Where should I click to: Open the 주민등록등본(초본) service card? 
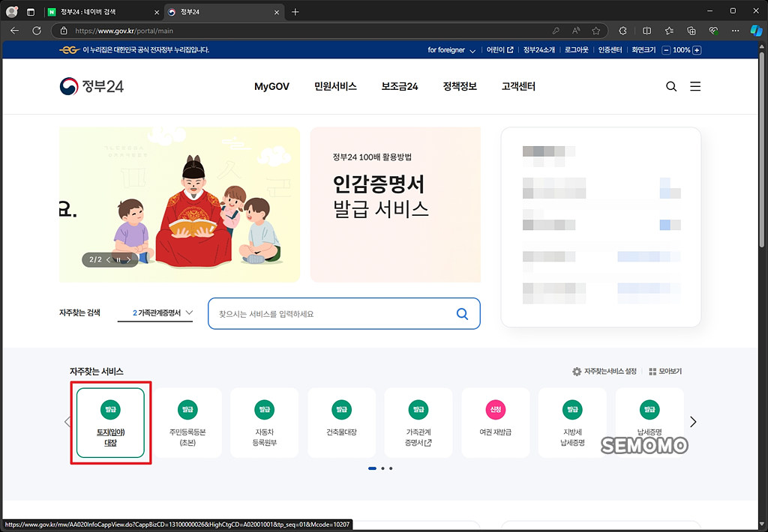[x=187, y=423]
